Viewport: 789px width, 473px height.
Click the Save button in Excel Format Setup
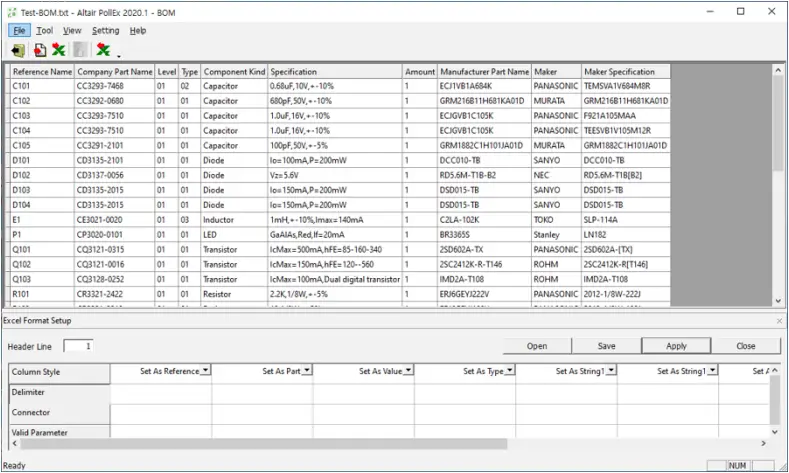tap(606, 346)
